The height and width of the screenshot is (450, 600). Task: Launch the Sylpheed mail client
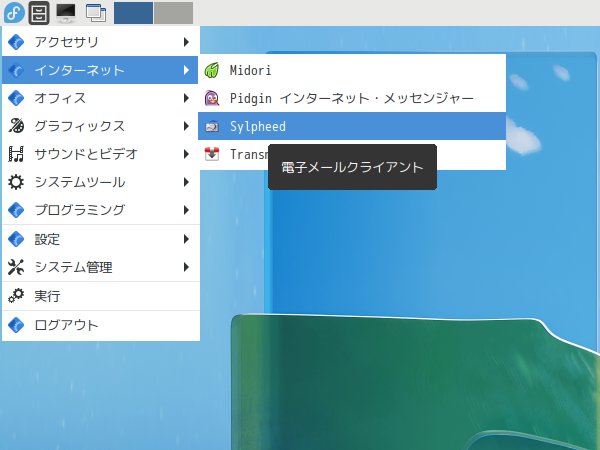coord(352,126)
